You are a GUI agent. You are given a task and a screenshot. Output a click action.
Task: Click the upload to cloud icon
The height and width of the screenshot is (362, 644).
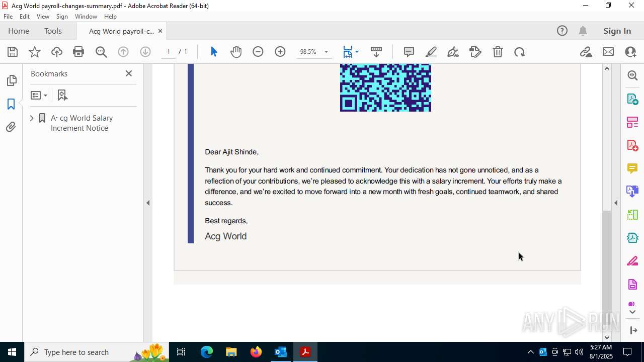(57, 52)
